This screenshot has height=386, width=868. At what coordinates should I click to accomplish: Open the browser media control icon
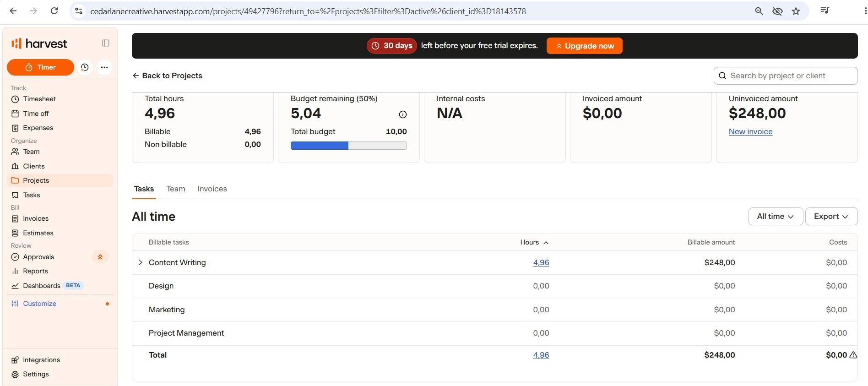click(825, 11)
